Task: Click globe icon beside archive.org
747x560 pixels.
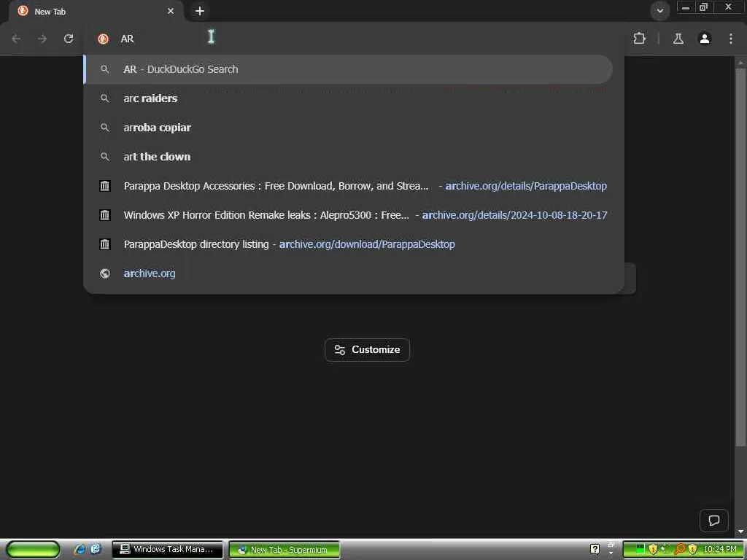Action: pos(105,273)
